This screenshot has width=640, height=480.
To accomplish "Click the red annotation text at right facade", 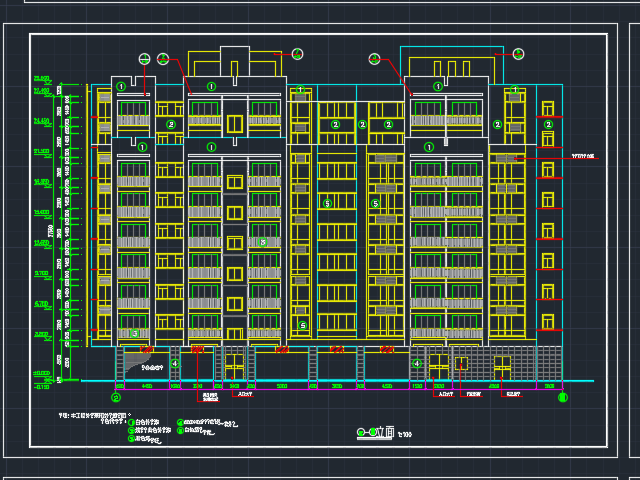I will 582,157.
